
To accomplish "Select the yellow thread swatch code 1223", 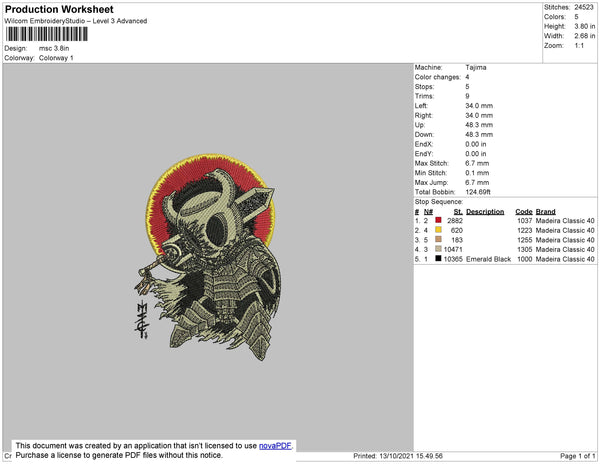I will pyautogui.click(x=439, y=230).
